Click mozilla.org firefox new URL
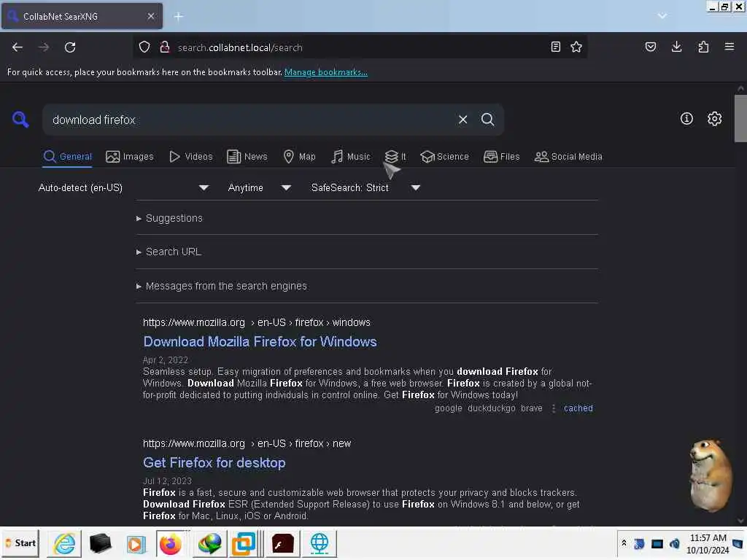The width and height of the screenshot is (747, 560). tap(247, 443)
